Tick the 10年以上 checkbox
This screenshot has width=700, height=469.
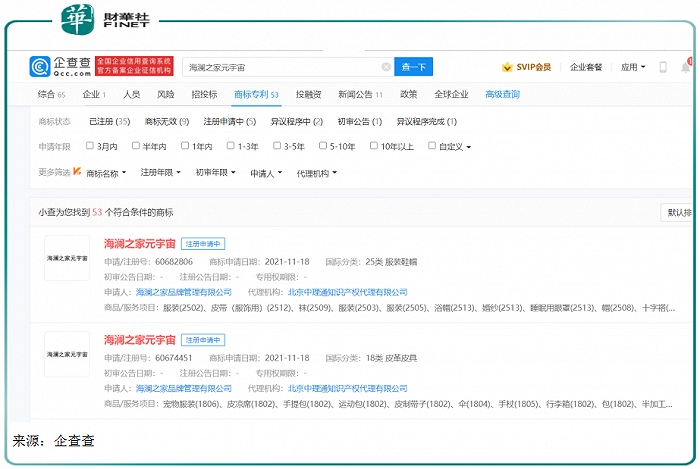coord(374,146)
